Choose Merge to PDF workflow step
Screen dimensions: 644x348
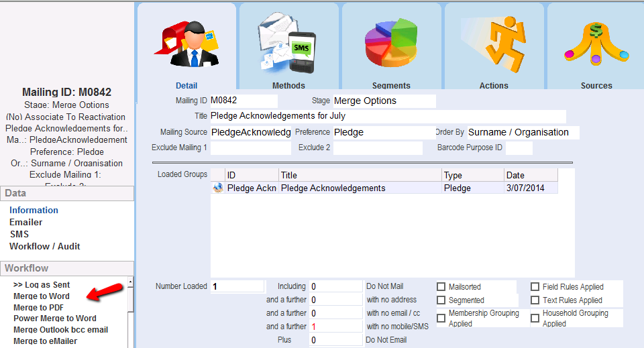point(39,307)
